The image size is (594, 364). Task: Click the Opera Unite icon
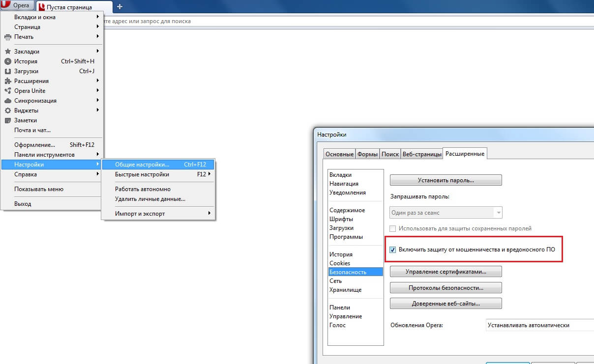pyautogui.click(x=7, y=91)
